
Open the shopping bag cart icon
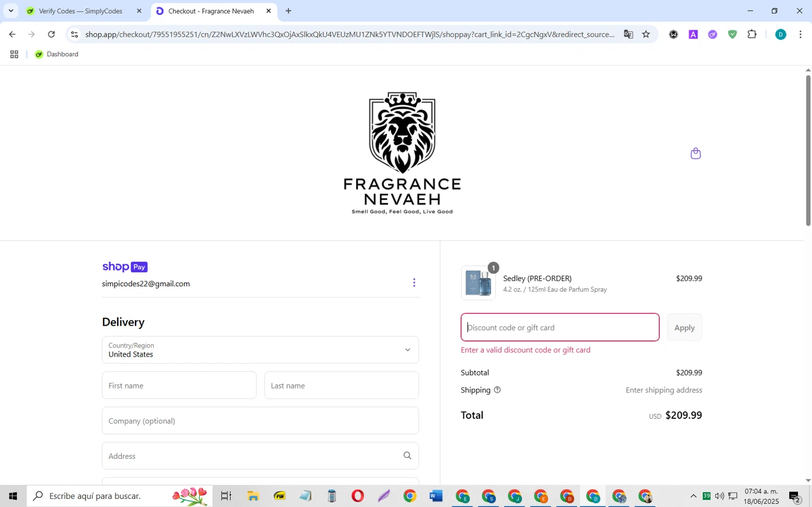click(696, 154)
